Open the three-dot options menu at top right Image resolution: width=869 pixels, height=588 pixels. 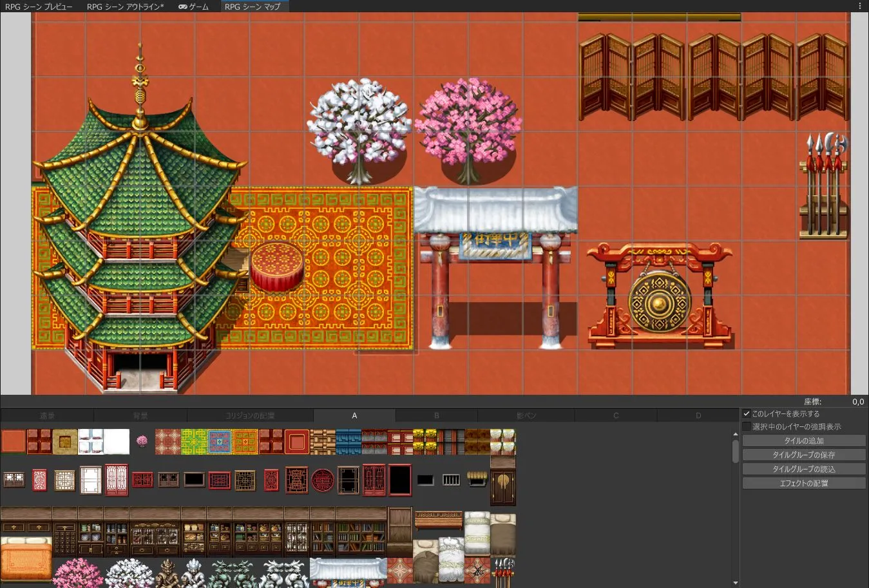[860, 6]
